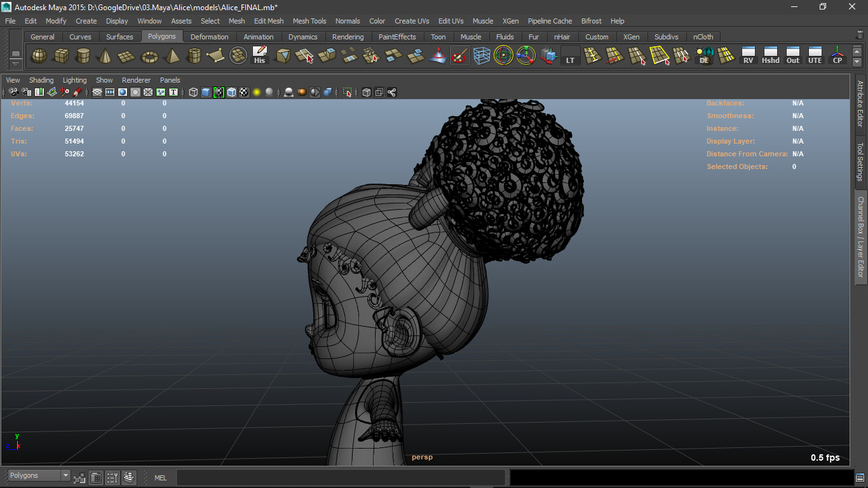The image size is (868, 488).
Task: Click the grease pencil icon in panel toolbar
Action: point(78,92)
